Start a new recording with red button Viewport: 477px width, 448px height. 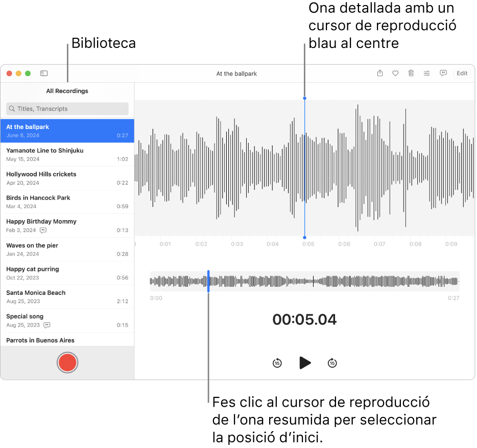[x=67, y=363]
